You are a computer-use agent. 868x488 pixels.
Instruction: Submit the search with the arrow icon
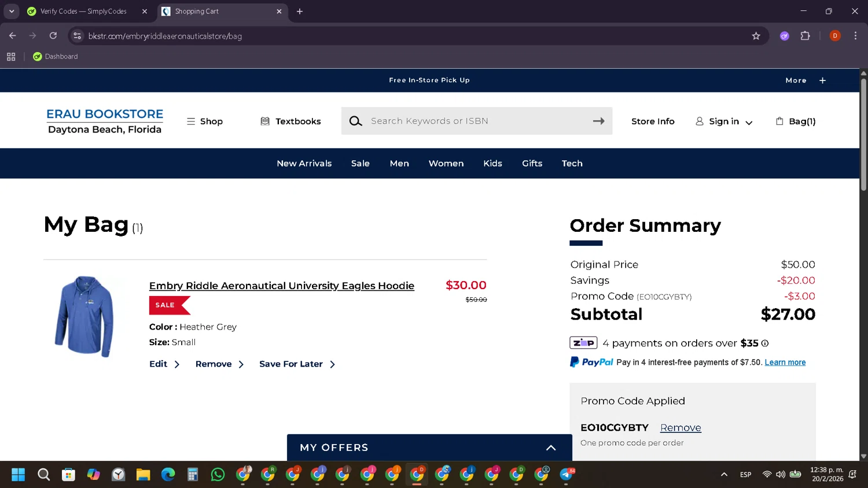coord(599,121)
